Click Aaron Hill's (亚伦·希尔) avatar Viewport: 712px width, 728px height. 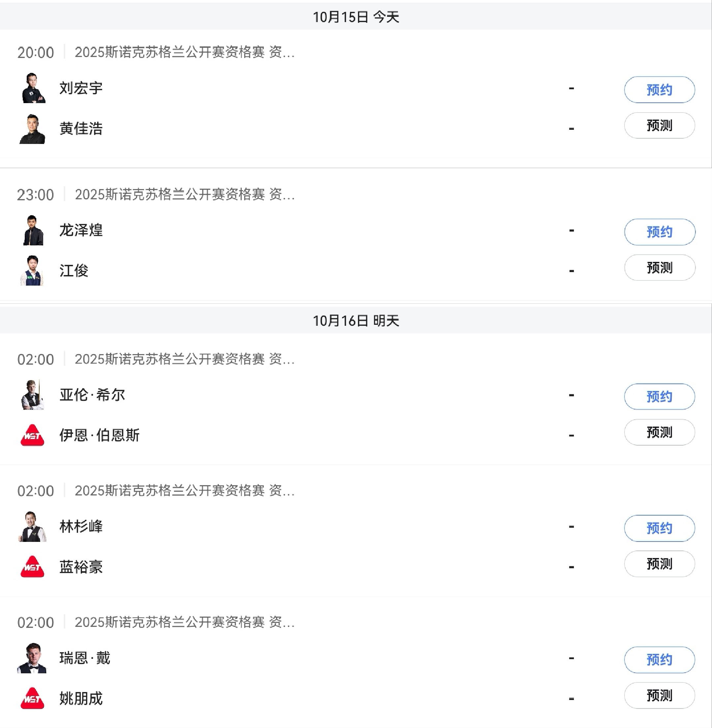33,395
